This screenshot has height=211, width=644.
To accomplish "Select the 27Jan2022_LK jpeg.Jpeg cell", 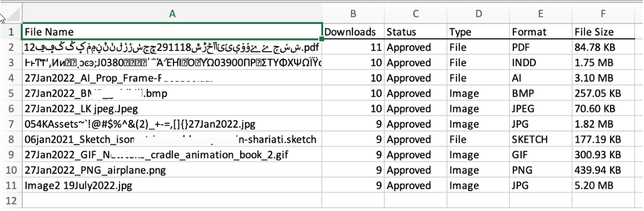I will tap(172, 109).
